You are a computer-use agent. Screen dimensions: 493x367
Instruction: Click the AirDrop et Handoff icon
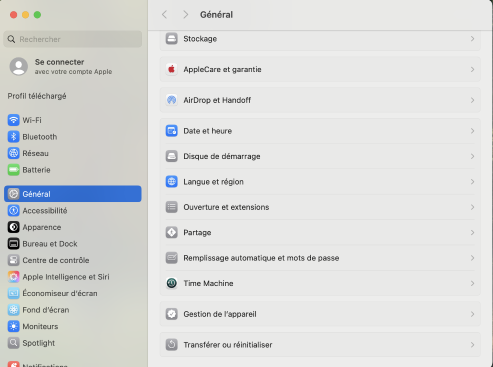(172, 100)
